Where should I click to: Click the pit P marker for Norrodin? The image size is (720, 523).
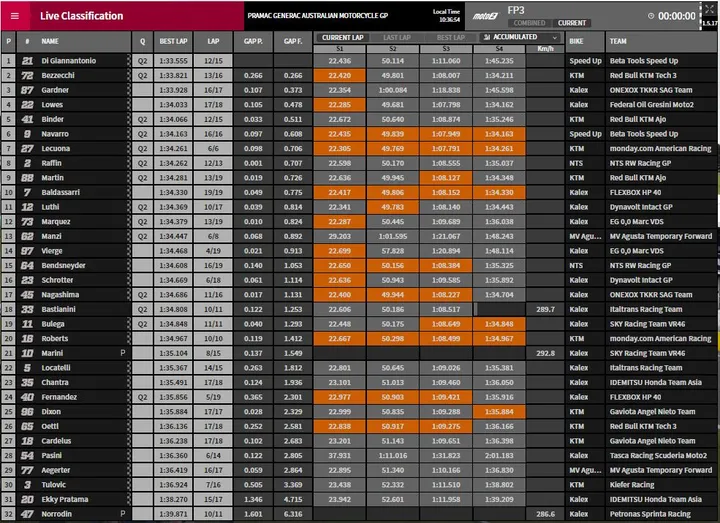coord(123,514)
